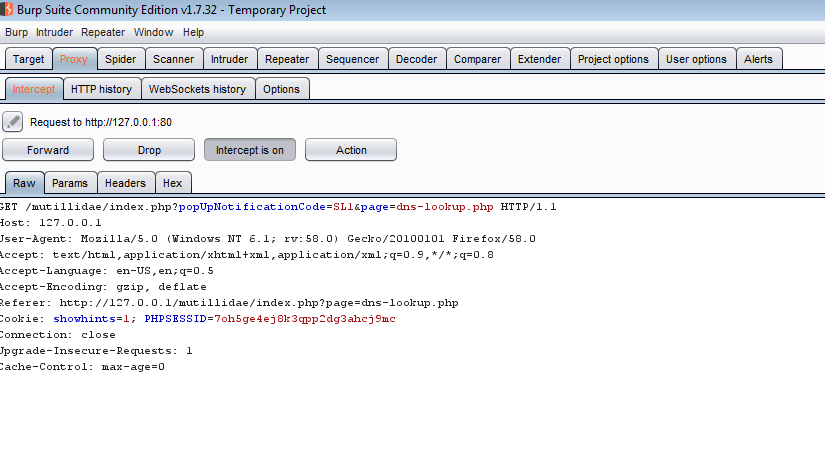825x454 pixels.
Task: Open the WebSockets history sub-tab
Action: click(197, 89)
